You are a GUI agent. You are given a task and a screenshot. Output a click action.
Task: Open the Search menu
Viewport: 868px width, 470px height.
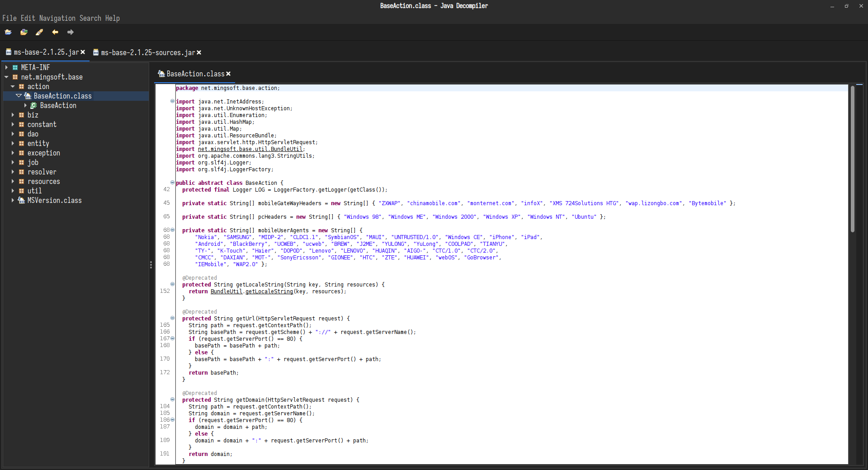(90, 18)
